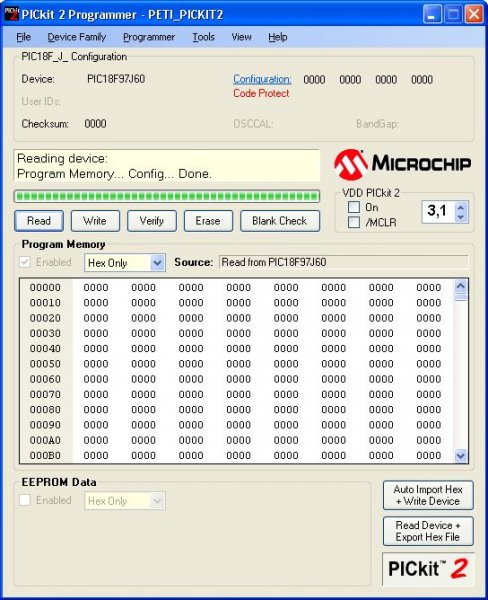Click first data cell in row 00030
Viewport: 488px width, 600px height.
[96, 333]
